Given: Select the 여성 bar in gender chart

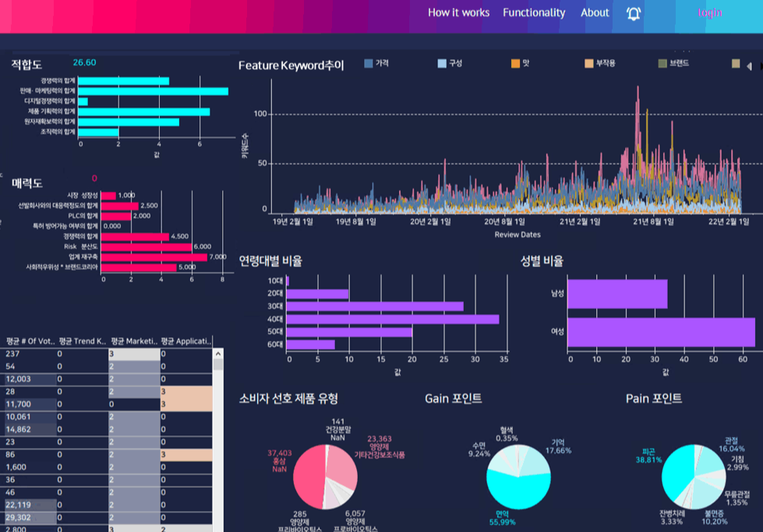Looking at the screenshot, I should (x=661, y=332).
